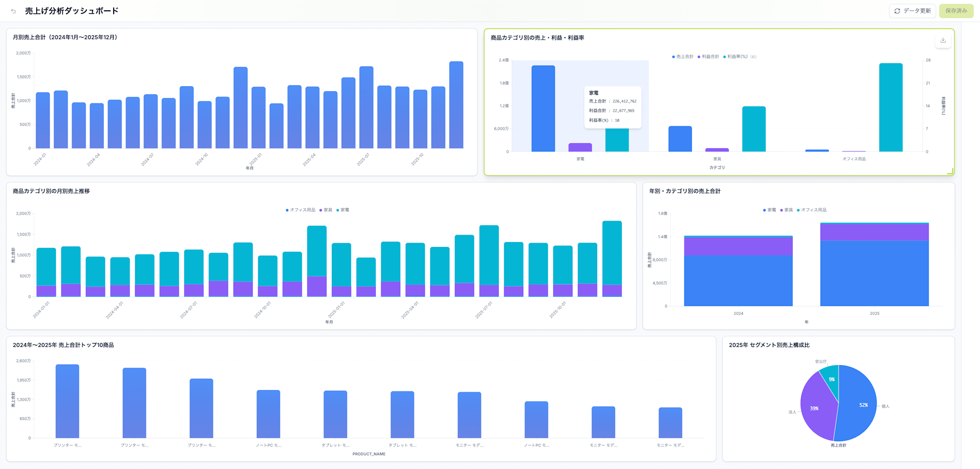
Task: Click the teal オフィス用品 利益率 bar
Action: pyautogui.click(x=891, y=107)
